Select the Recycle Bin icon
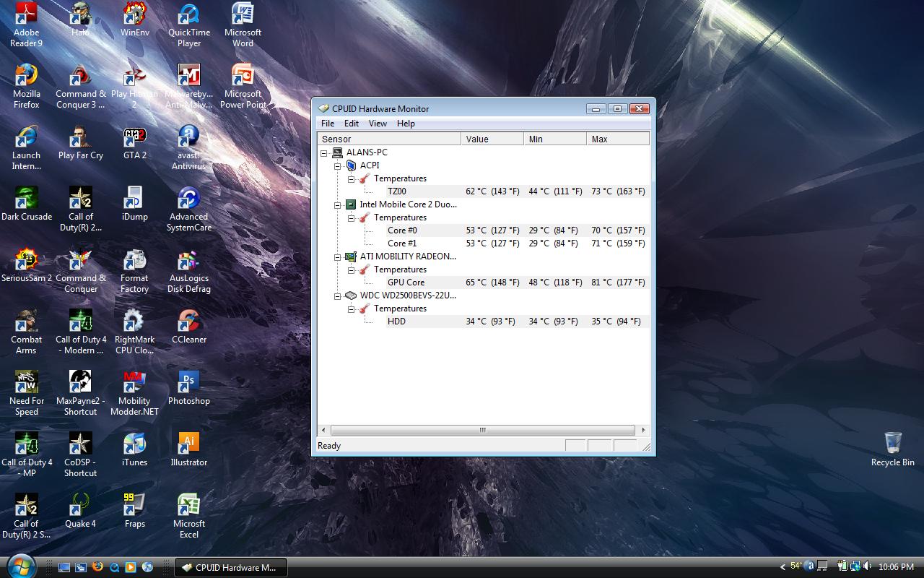The width and height of the screenshot is (924, 578). [892, 449]
